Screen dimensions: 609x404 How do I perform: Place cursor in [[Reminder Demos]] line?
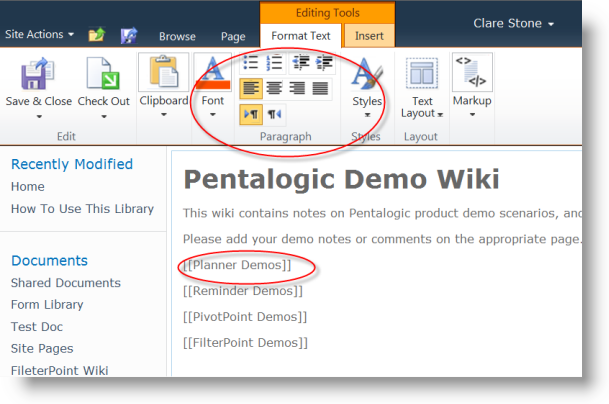point(243,291)
